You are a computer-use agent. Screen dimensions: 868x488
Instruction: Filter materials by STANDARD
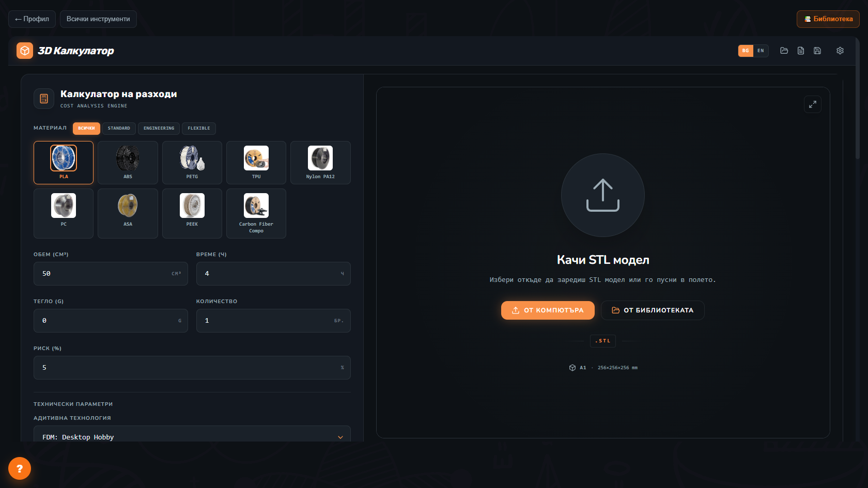click(x=119, y=128)
